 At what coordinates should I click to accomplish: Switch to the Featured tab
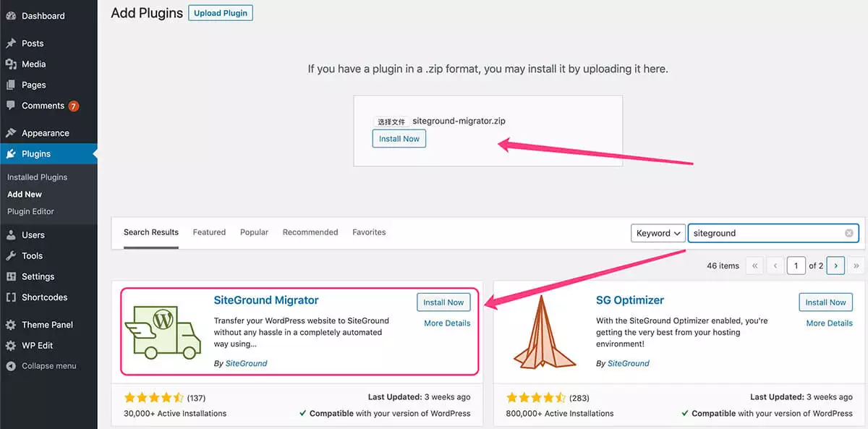209,232
